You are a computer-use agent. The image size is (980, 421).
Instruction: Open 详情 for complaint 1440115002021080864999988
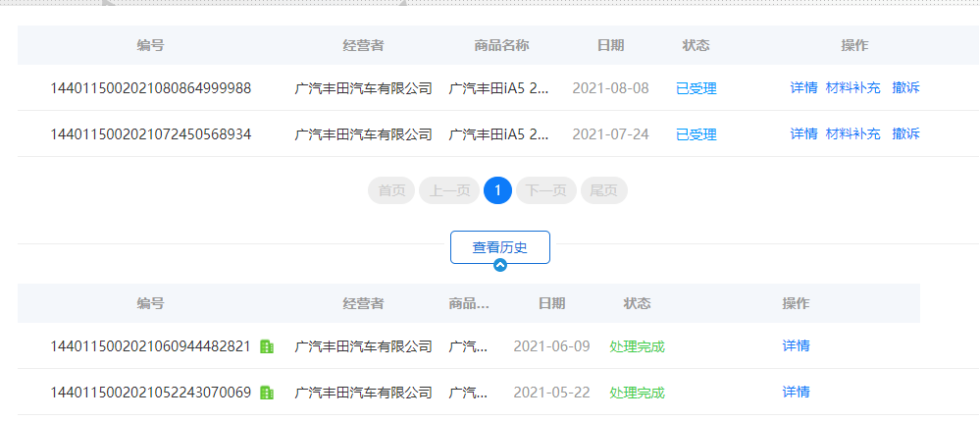point(803,88)
